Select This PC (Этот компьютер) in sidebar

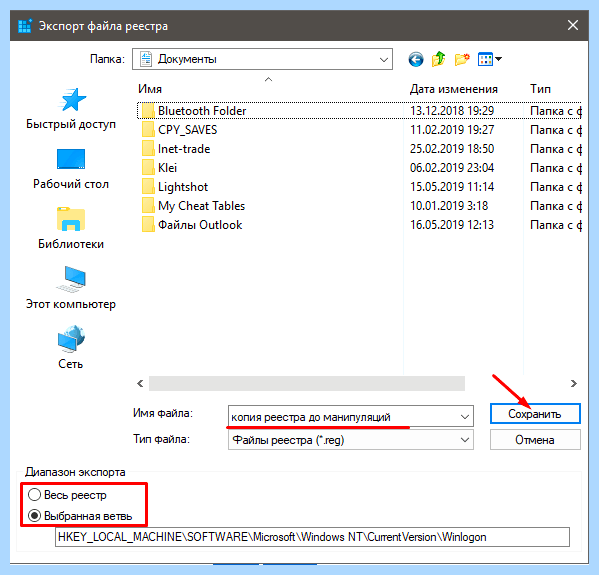[x=71, y=288]
